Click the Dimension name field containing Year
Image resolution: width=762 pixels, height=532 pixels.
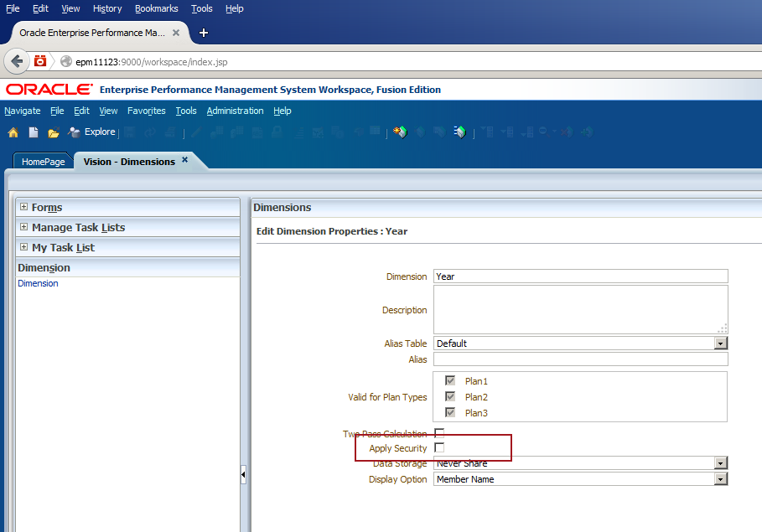tap(581, 276)
